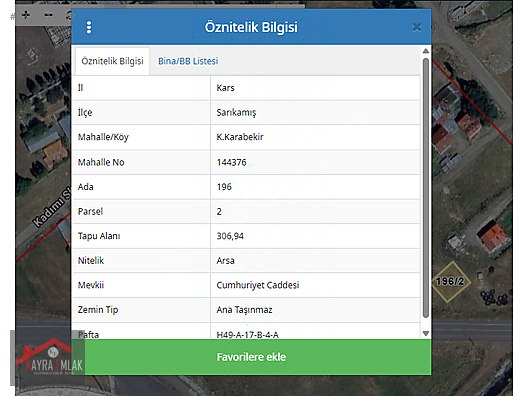528x396 pixels.
Task: Select the value K.Karabekir
Action: click(x=240, y=137)
